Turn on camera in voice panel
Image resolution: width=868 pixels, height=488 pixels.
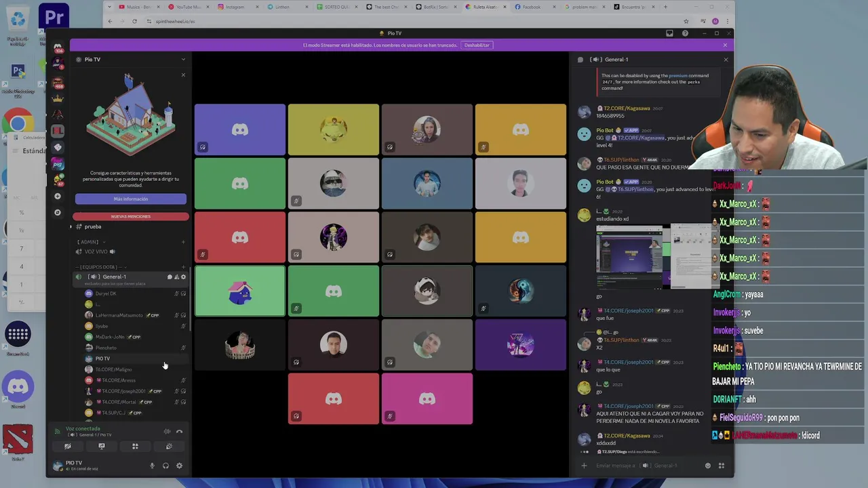point(67,446)
